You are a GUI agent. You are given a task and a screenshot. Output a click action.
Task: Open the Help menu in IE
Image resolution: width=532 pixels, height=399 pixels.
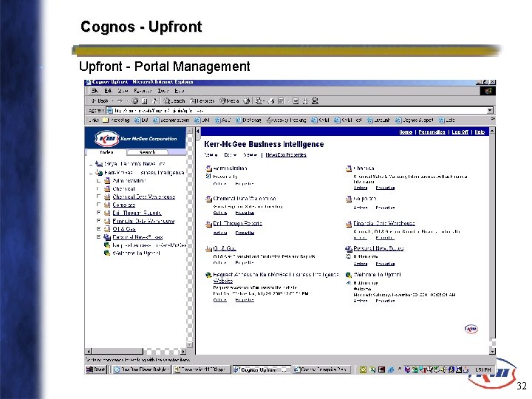coord(179,91)
